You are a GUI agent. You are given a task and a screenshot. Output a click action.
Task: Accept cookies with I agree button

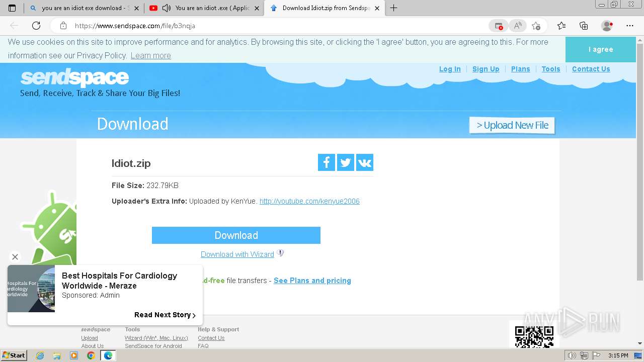coord(601,49)
